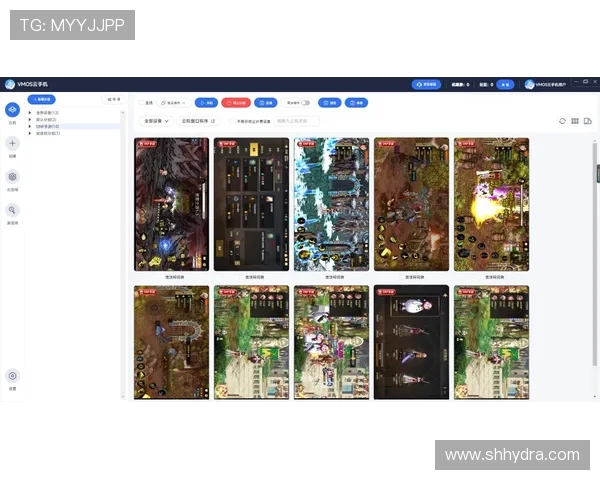
Task: Click the rightmost icon beside grid view
Action: (588, 121)
